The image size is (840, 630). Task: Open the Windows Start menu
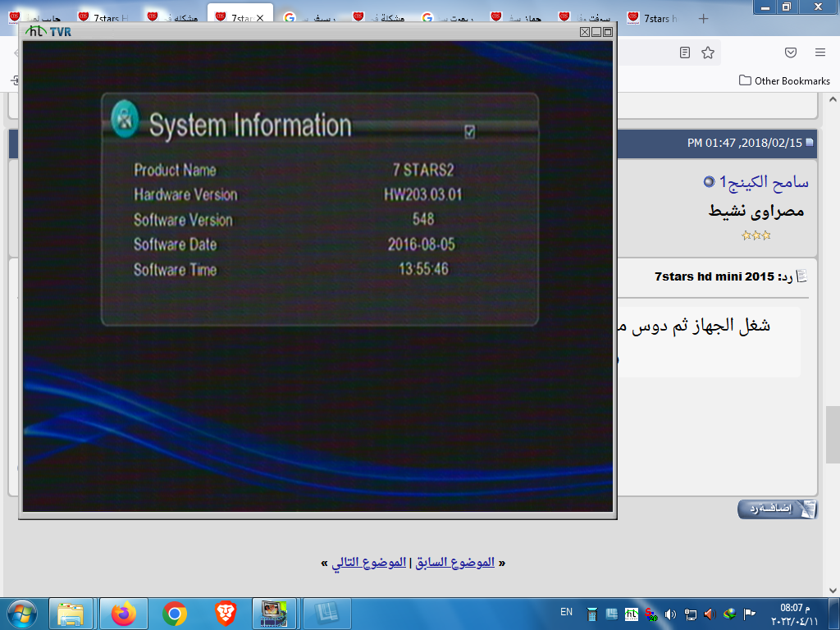pos(21,614)
